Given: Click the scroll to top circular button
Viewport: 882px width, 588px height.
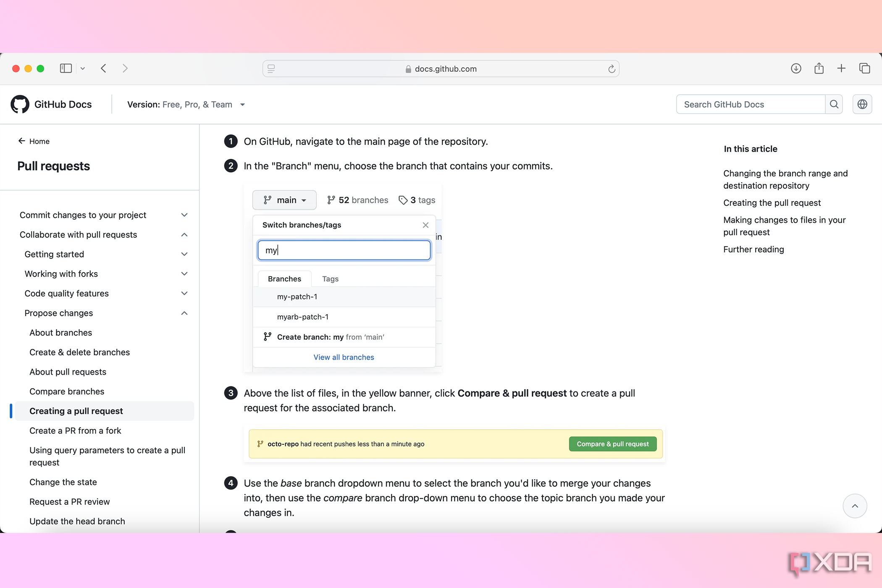Looking at the screenshot, I should point(855,506).
